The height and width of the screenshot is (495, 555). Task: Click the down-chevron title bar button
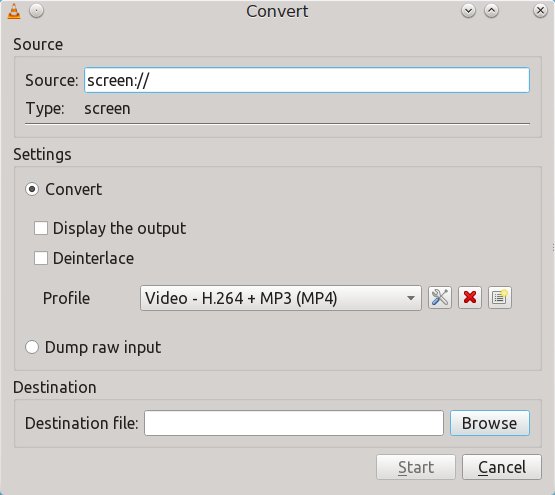tap(468, 11)
